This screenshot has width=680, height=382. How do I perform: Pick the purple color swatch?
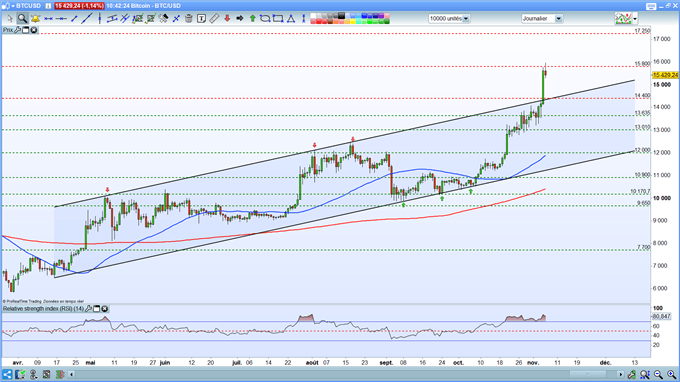[381, 16]
